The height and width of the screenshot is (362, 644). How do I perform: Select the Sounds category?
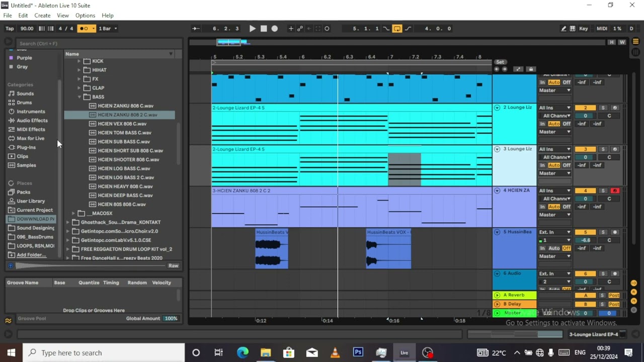pyautogui.click(x=25, y=94)
